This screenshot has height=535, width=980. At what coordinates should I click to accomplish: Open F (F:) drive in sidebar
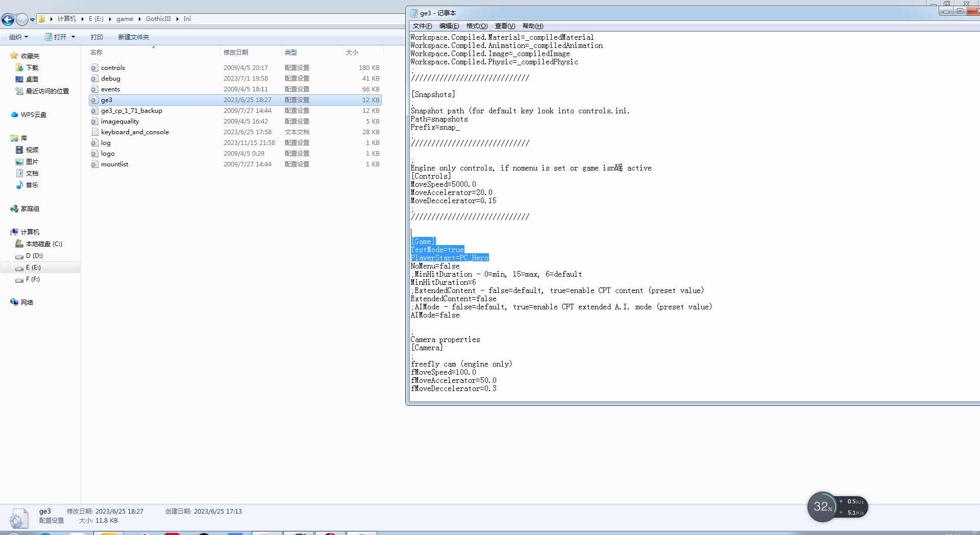(x=33, y=279)
